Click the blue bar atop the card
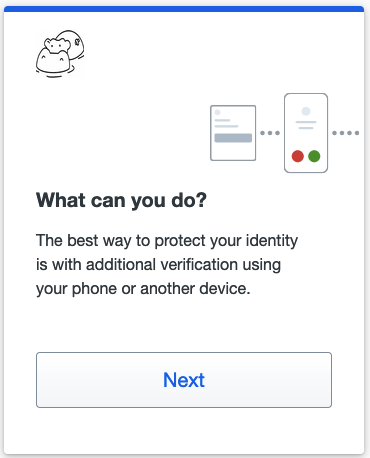 [184, 9]
